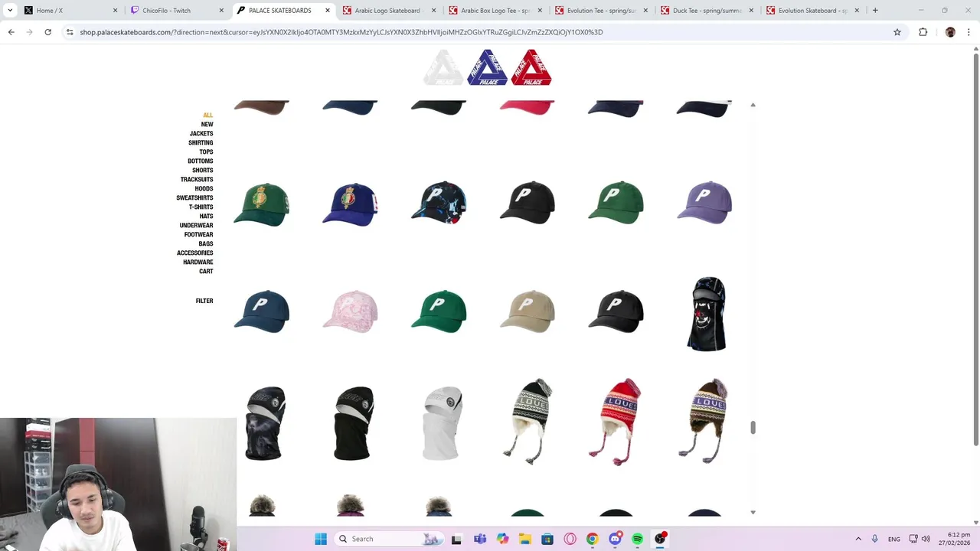The image size is (980, 551).
Task: Switch to the Arabic Box Logo Tee tab
Action: point(494,11)
